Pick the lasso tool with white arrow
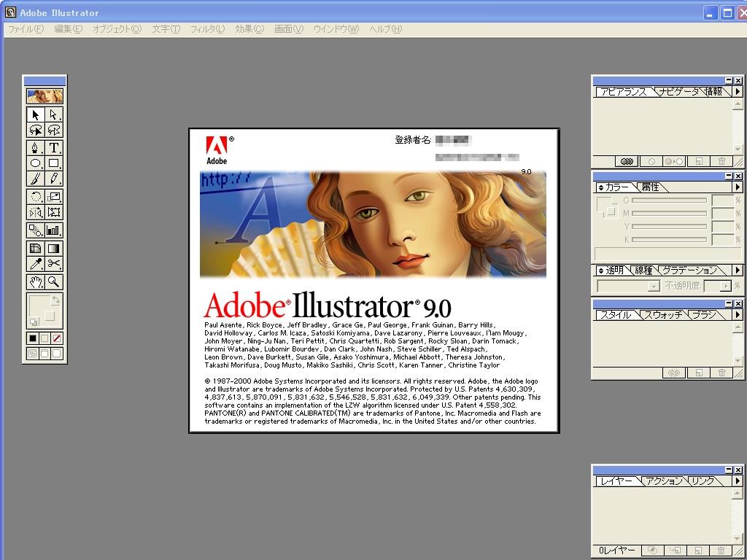This screenshot has width=747, height=560. coord(54,130)
